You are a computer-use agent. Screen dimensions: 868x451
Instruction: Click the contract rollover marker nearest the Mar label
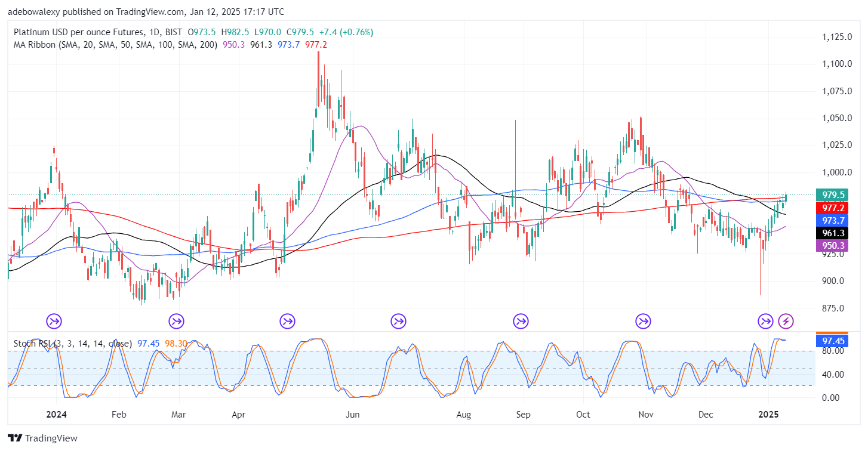(x=177, y=322)
